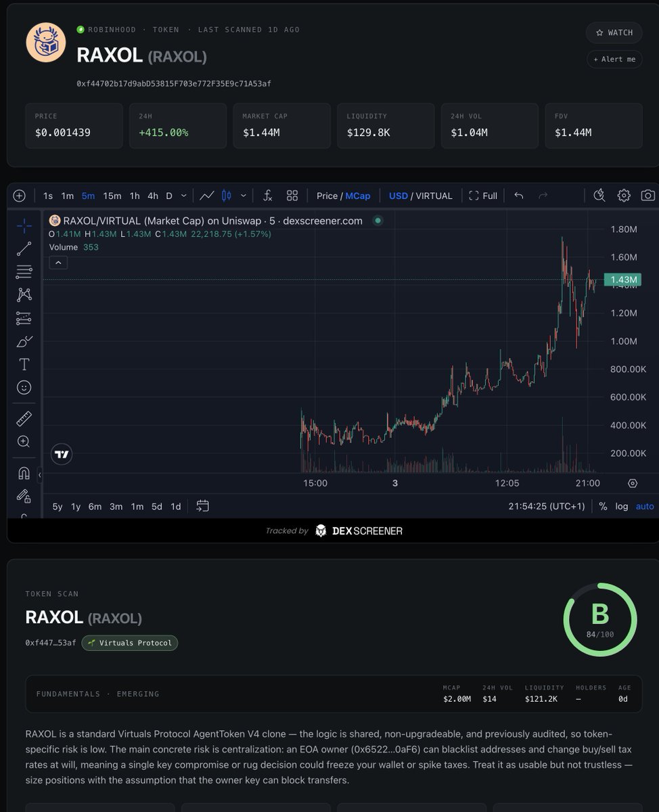Redo the chart action

(x=543, y=196)
